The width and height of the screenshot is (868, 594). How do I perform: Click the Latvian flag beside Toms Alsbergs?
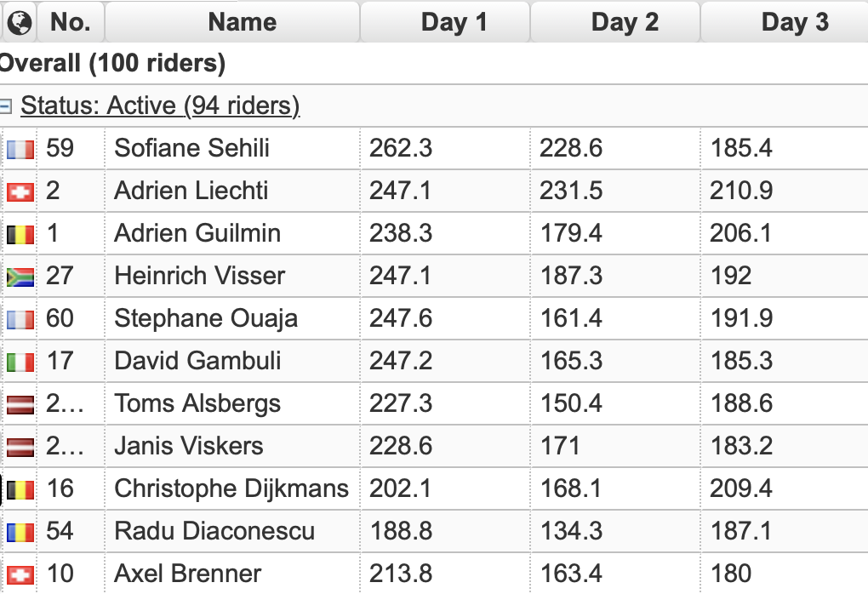(20, 405)
